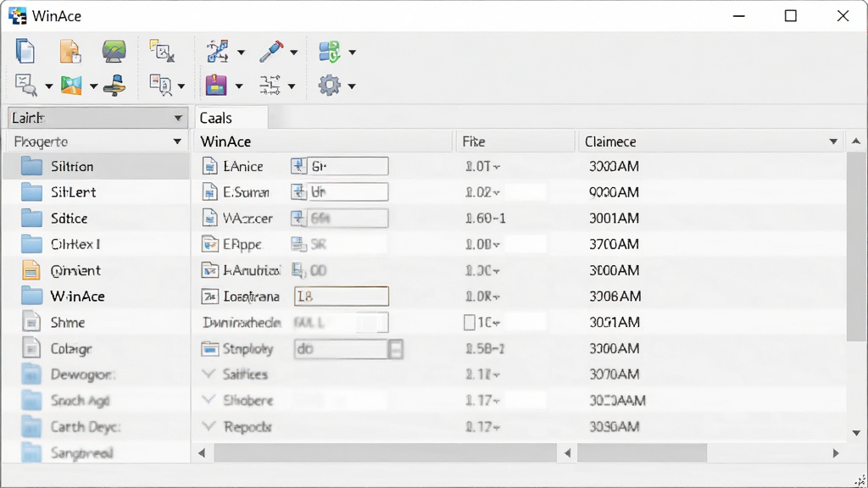Select the Colargr file in sidebar
Screen dimensions: 868x488
tap(97, 348)
